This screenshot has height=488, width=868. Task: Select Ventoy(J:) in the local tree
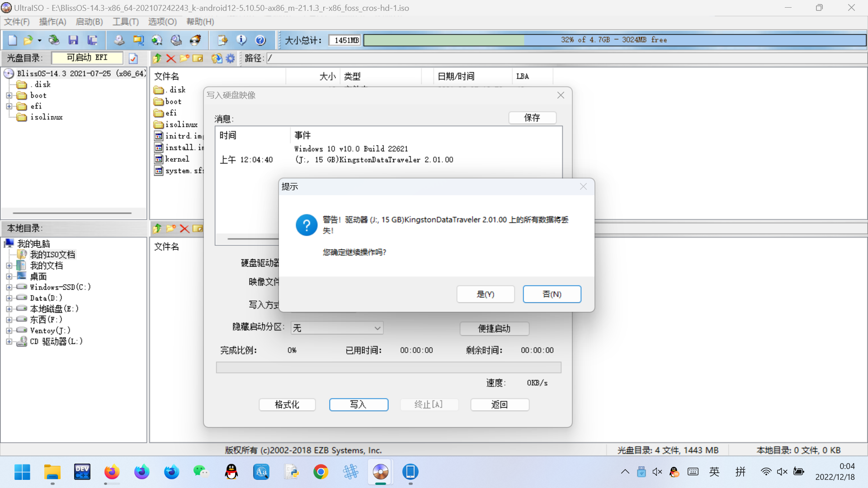(x=50, y=331)
